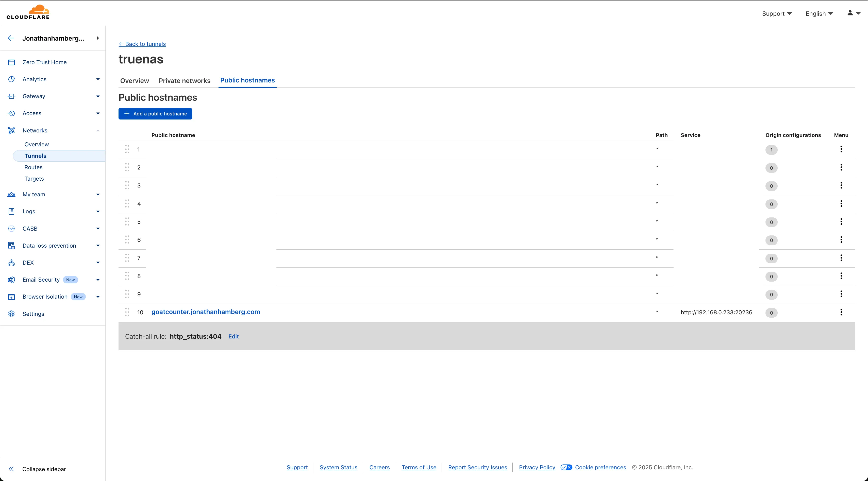868x481 pixels.
Task: Click the Networks sidebar icon
Action: 11,130
